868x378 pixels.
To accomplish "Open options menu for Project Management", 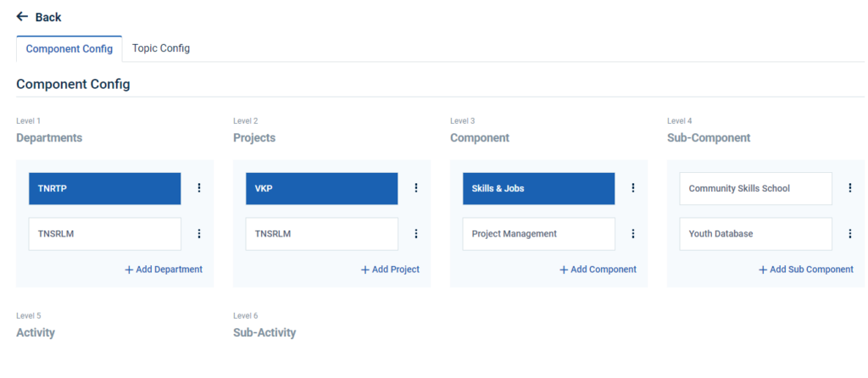I will click(633, 234).
